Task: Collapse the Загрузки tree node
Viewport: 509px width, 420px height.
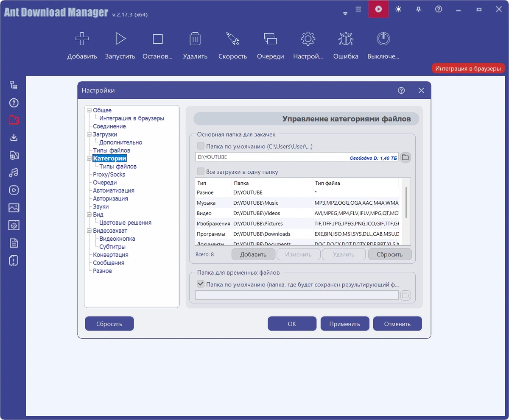Action: coord(89,134)
